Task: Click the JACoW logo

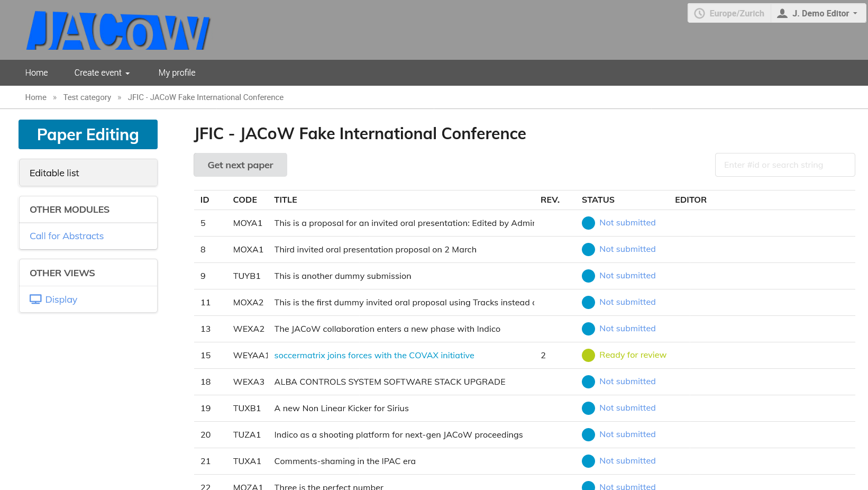Action: [x=118, y=31]
